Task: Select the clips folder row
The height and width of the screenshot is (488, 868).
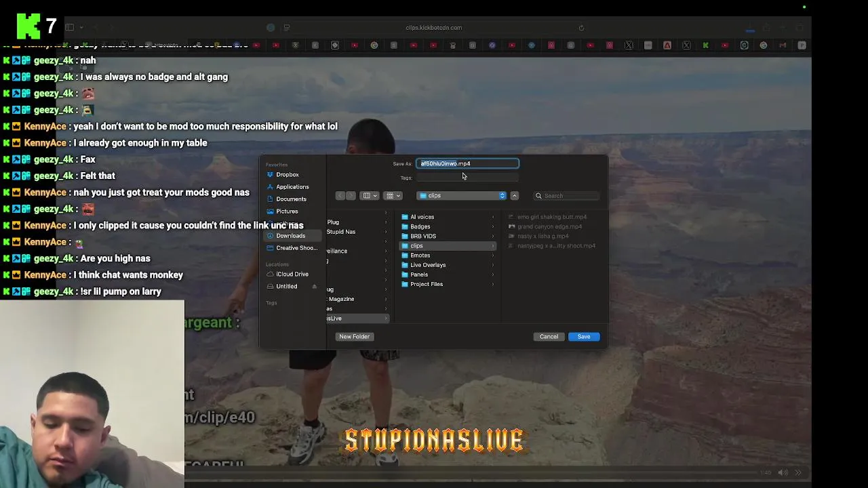Action: point(448,245)
